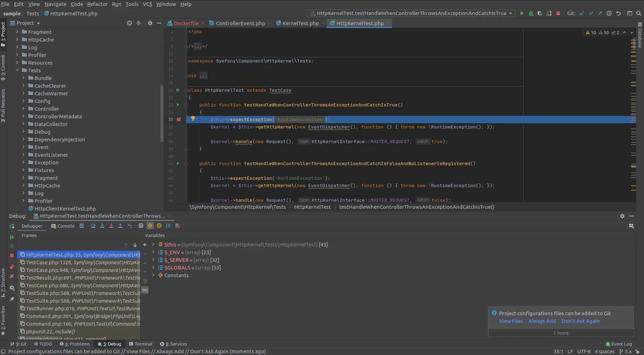Click Force Step Into red arrow
The width and height of the screenshot is (644, 355).
point(111,226)
